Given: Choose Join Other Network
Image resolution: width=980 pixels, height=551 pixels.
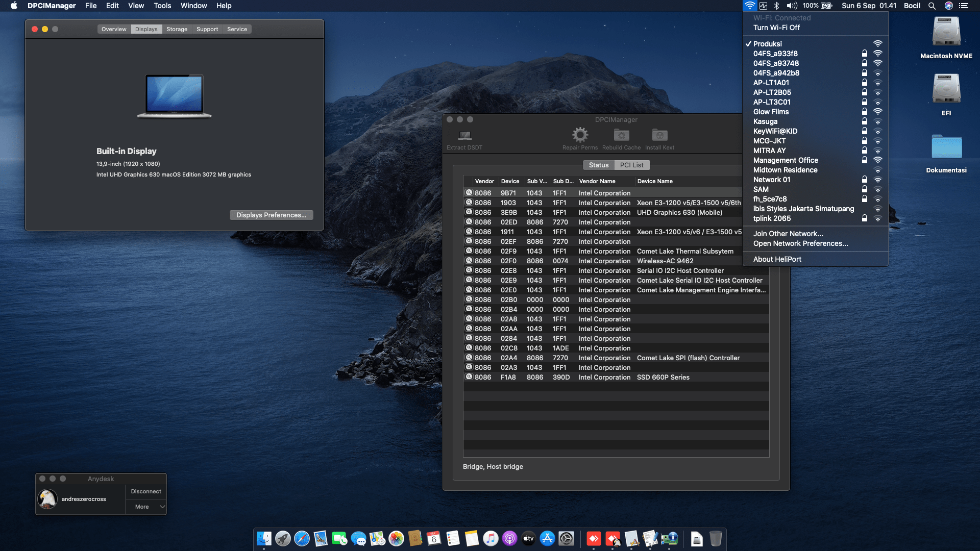Looking at the screenshot, I should [x=815, y=234].
